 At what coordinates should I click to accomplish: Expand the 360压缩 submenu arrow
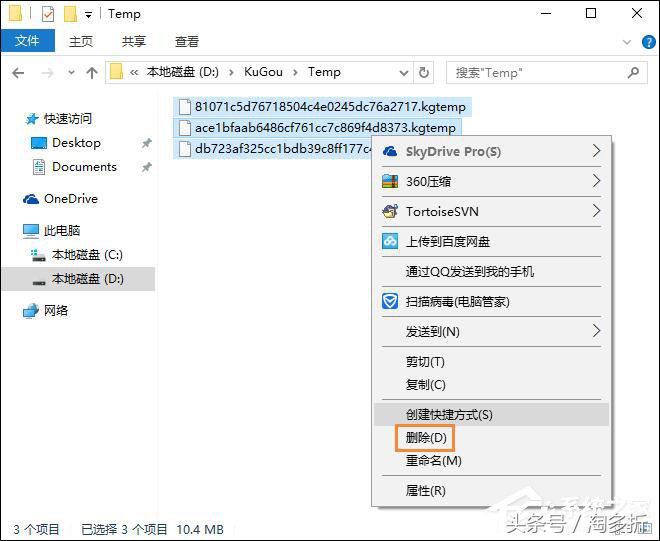tap(596, 181)
